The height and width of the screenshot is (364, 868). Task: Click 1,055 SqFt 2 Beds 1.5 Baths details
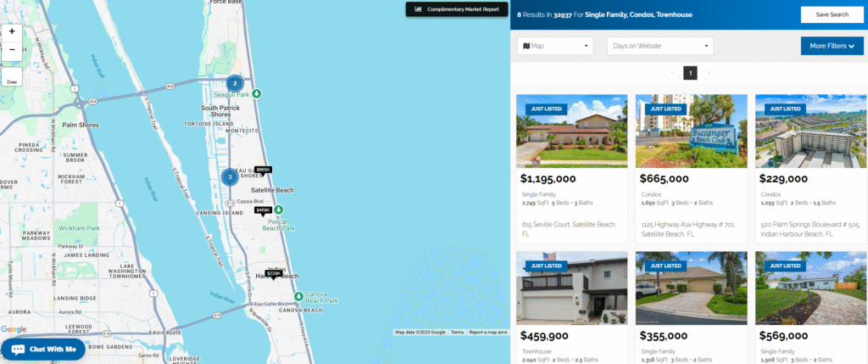coord(798,203)
